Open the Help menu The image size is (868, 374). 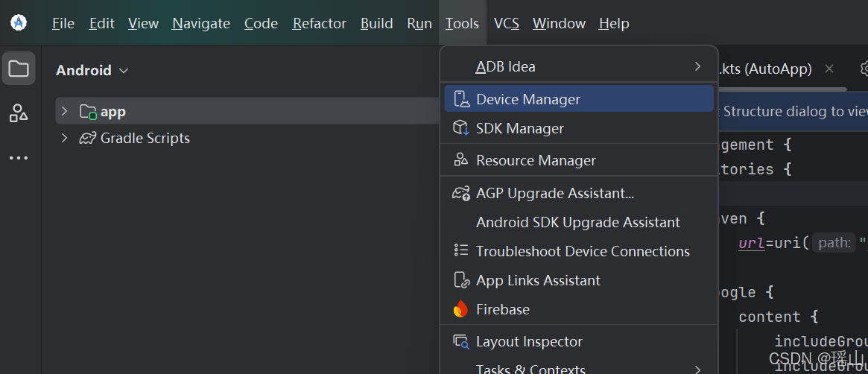click(614, 23)
